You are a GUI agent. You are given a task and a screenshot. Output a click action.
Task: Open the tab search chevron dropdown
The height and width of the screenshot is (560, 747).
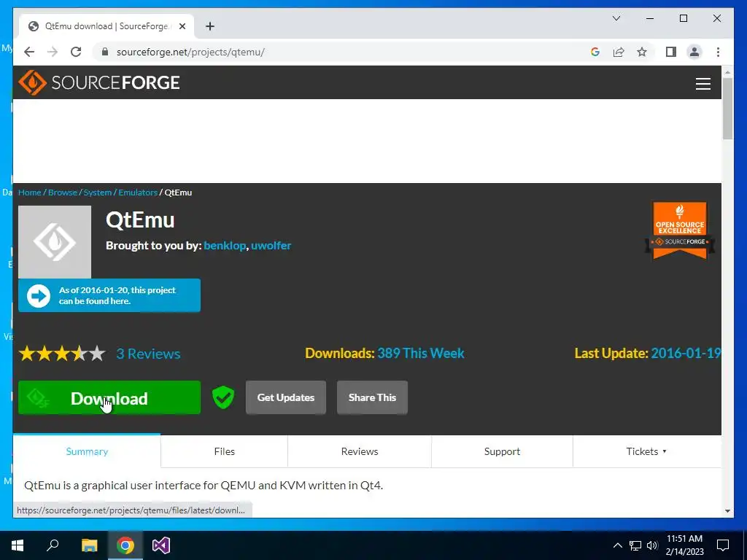[x=616, y=18]
